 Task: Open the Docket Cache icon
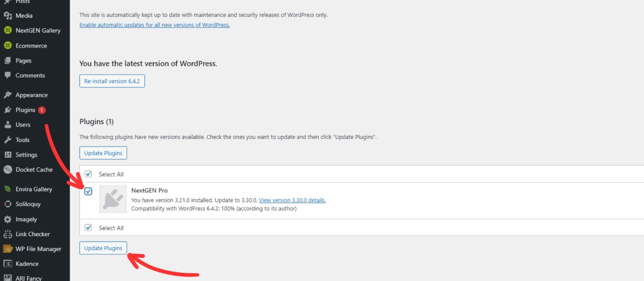click(x=8, y=170)
